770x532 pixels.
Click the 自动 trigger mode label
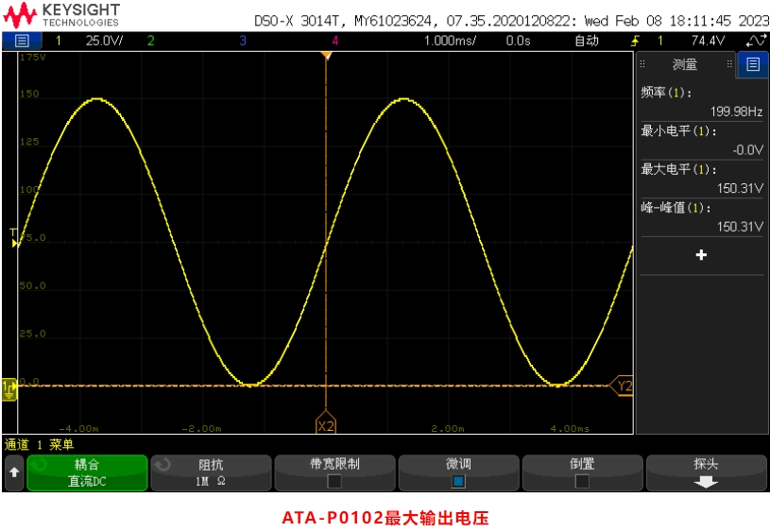pos(587,41)
